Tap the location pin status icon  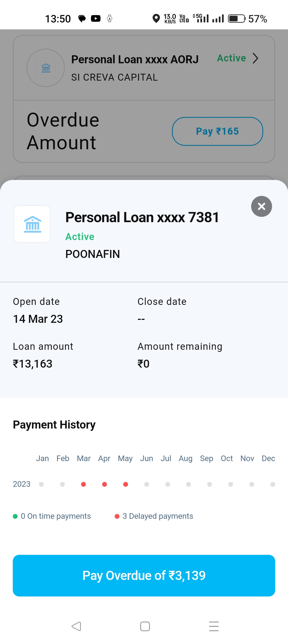tap(156, 18)
